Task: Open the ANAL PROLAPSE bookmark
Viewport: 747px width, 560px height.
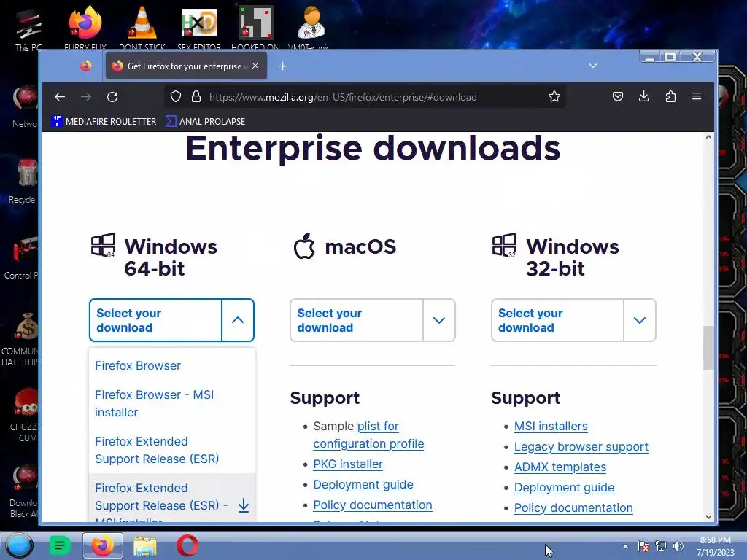Action: [205, 122]
